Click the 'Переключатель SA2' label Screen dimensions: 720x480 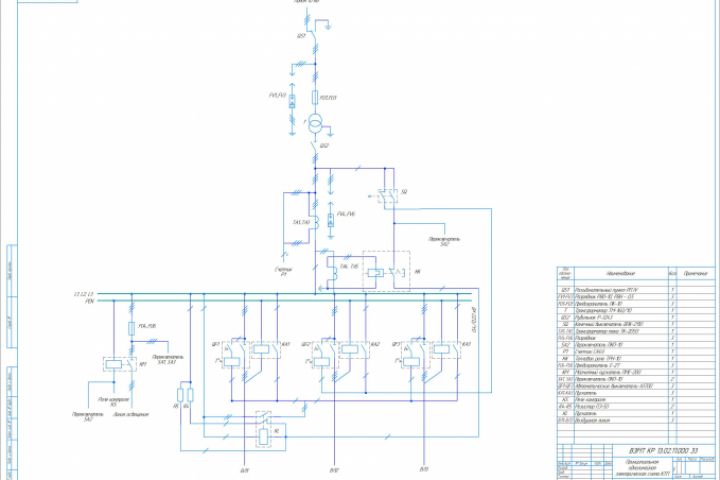pyautogui.click(x=444, y=242)
